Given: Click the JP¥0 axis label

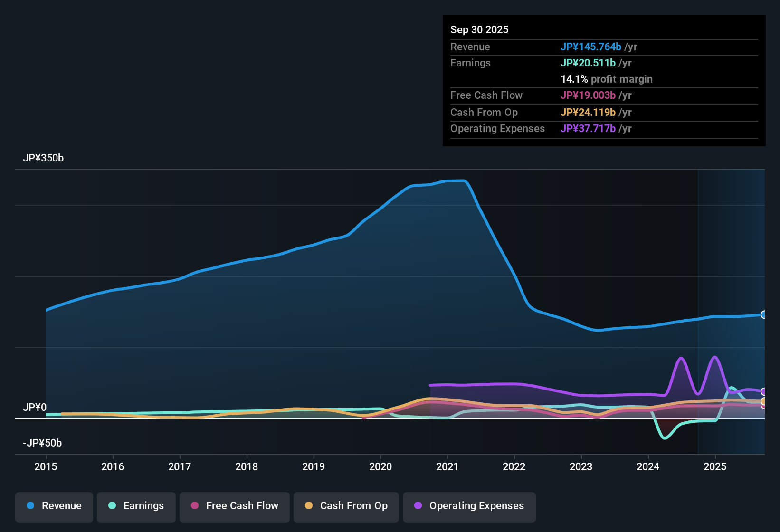Looking at the screenshot, I should tap(34, 408).
